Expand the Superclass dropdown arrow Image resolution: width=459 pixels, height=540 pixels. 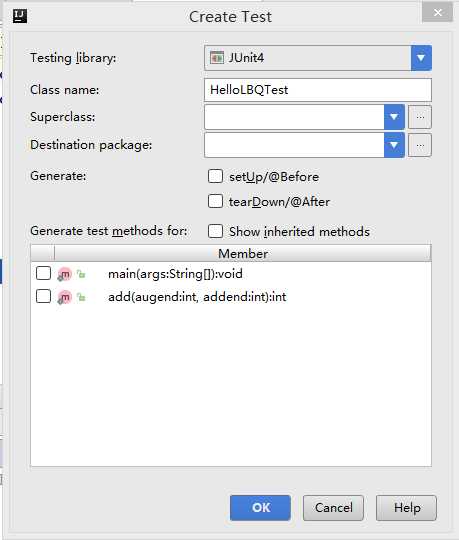tap(394, 117)
